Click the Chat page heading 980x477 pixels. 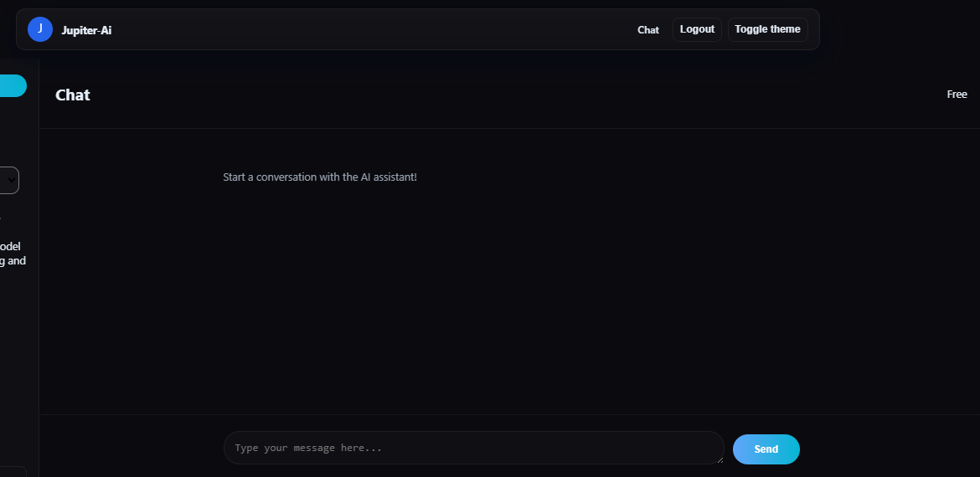tap(73, 95)
